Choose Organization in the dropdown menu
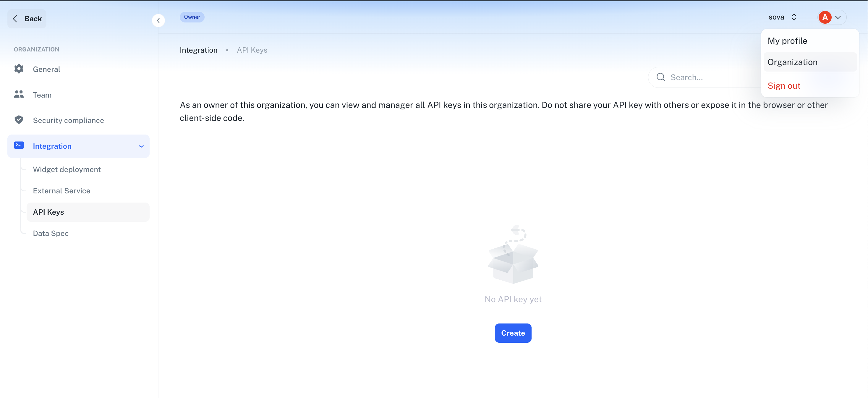 click(x=793, y=62)
